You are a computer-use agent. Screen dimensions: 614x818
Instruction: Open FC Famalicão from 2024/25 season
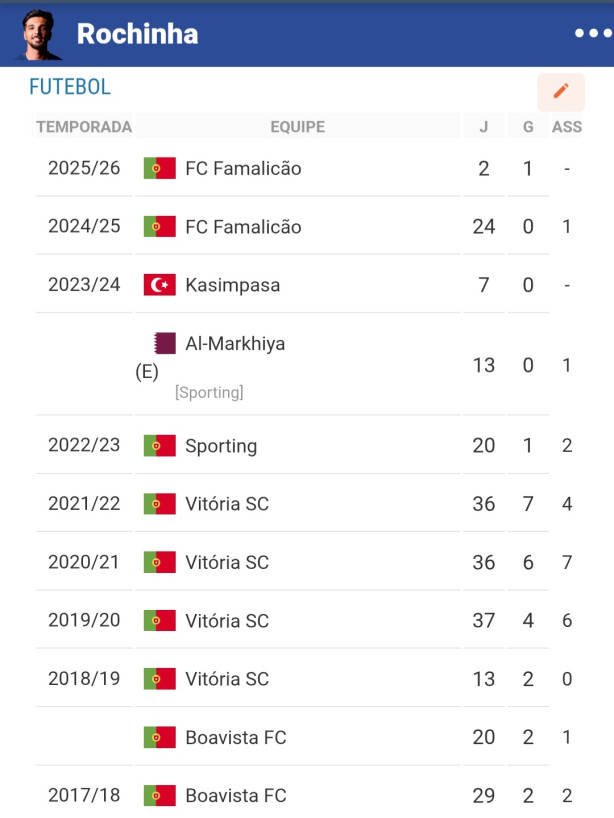[x=243, y=227]
